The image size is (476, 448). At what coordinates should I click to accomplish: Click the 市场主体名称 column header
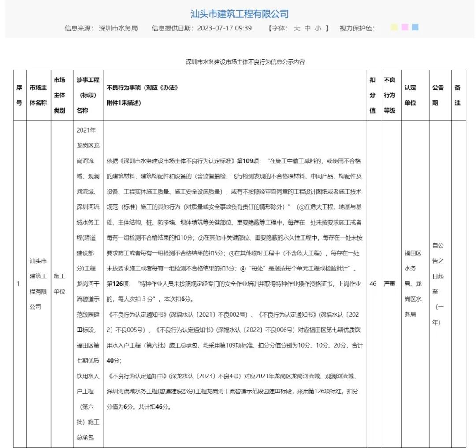(x=38, y=95)
